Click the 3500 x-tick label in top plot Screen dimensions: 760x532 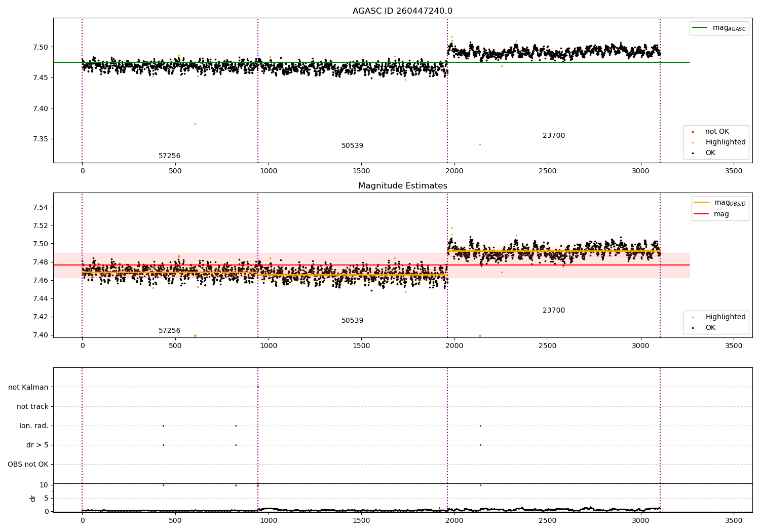pos(734,171)
